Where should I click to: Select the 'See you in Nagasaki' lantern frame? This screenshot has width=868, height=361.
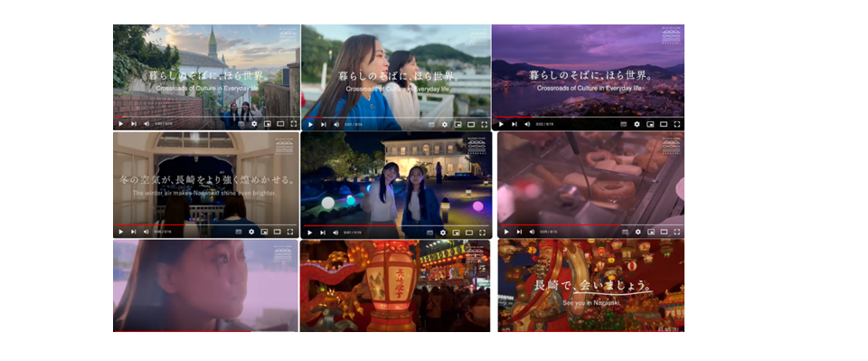590,286
